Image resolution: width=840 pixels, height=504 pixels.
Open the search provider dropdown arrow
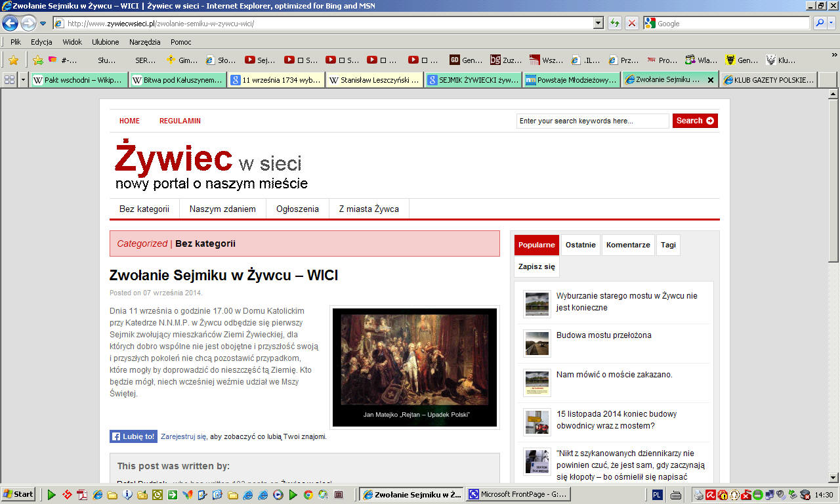point(831,23)
